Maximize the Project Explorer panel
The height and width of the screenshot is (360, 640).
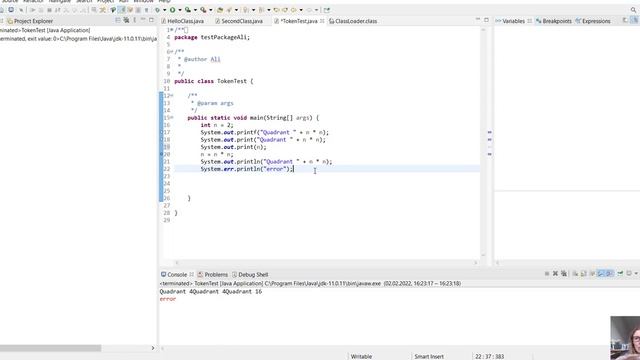pyautogui.click(x=151, y=20)
